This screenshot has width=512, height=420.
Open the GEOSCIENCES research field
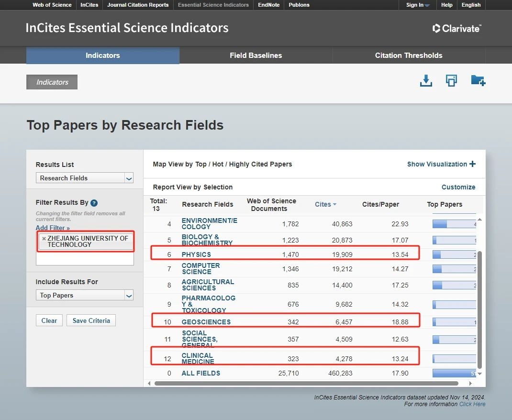coord(206,322)
